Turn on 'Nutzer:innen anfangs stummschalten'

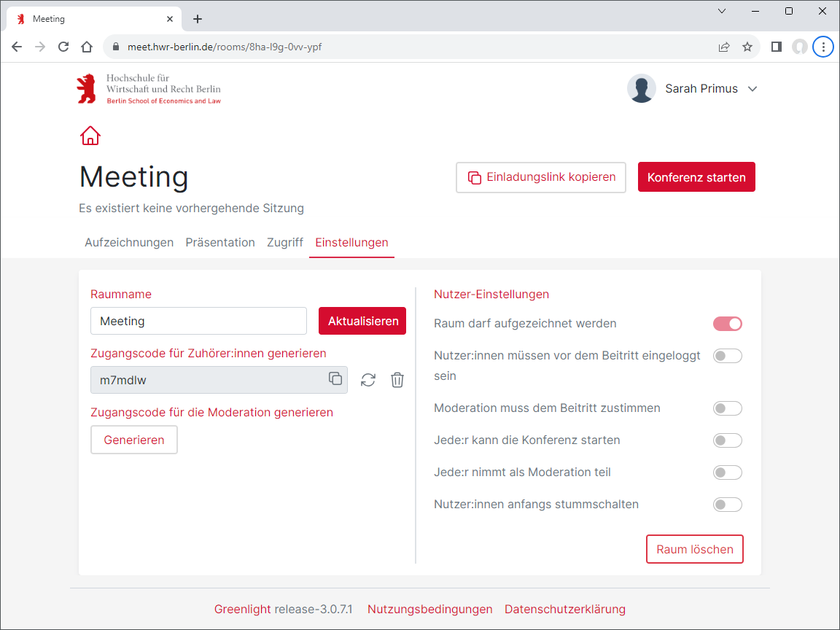pos(727,505)
